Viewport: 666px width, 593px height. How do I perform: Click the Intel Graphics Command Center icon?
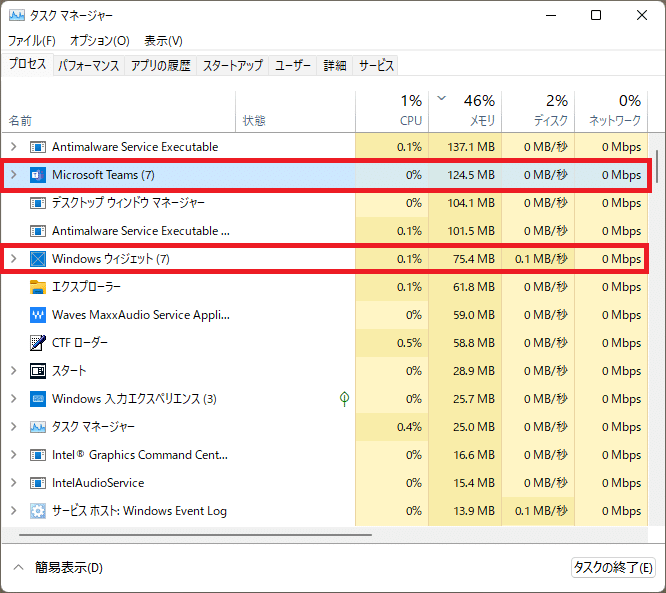(x=38, y=455)
